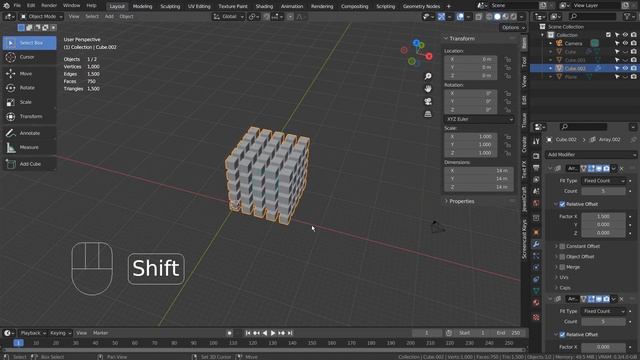Open the Object Data properties green triangle tab

tap(536, 291)
